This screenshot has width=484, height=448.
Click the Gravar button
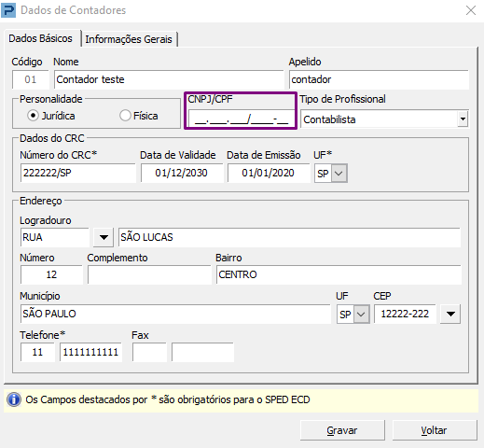point(342,430)
